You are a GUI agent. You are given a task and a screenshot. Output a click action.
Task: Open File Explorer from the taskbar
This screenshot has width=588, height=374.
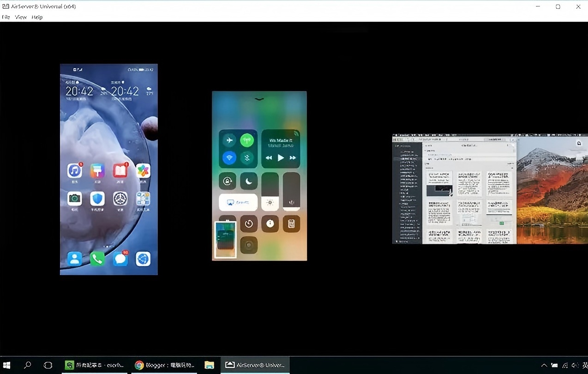209,365
